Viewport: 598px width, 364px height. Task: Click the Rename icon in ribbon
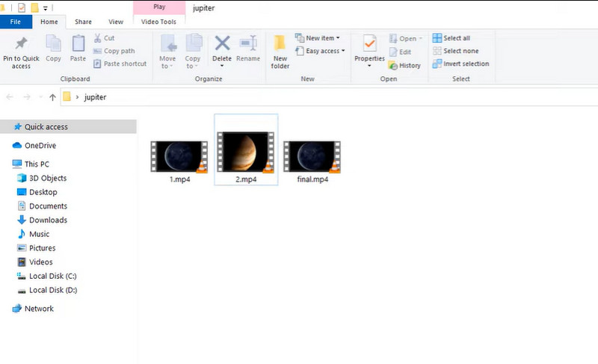tap(248, 43)
